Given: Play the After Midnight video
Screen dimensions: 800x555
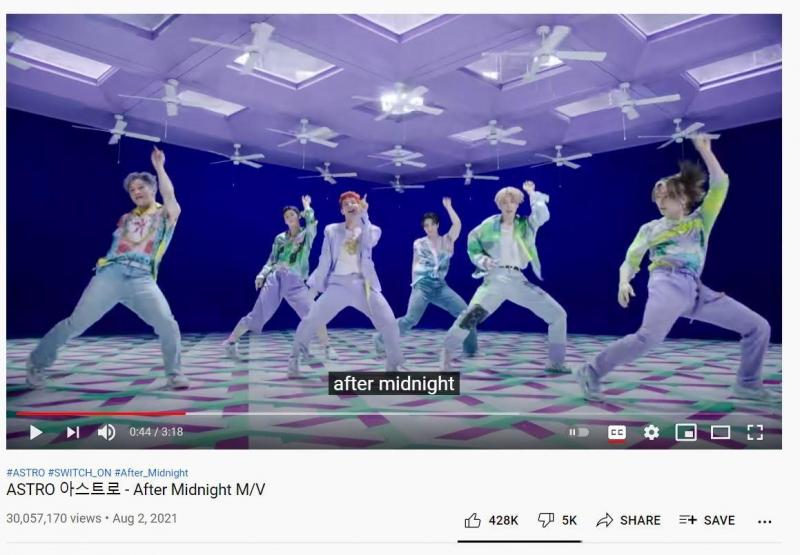Looking at the screenshot, I should pyautogui.click(x=36, y=433).
